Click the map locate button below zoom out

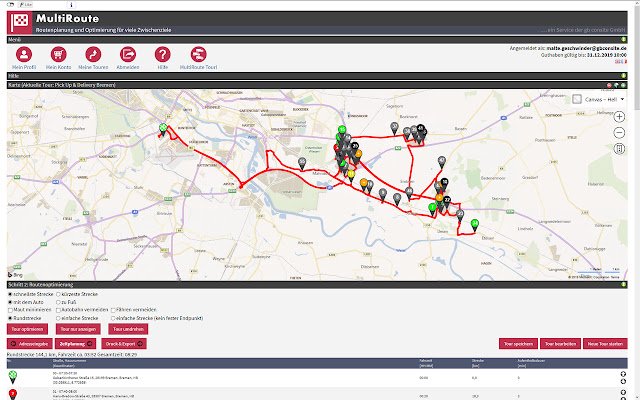619,149
